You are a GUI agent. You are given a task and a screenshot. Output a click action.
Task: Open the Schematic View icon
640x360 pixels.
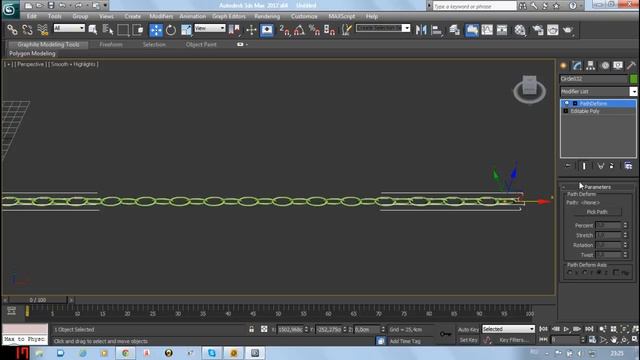click(x=502, y=30)
